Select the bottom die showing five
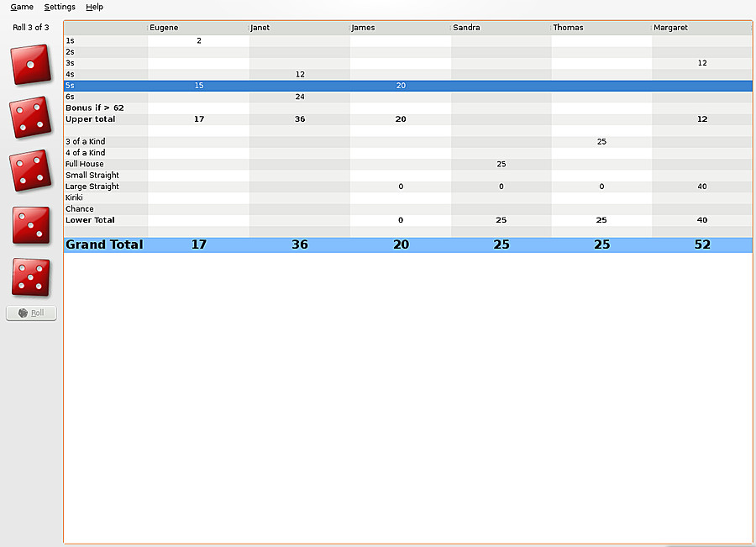 (x=31, y=277)
